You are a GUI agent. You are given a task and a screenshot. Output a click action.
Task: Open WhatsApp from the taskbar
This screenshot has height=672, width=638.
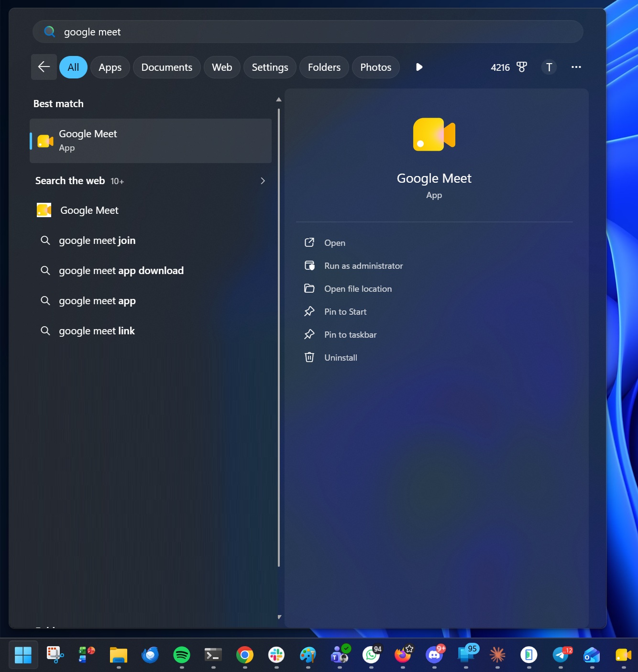click(371, 655)
